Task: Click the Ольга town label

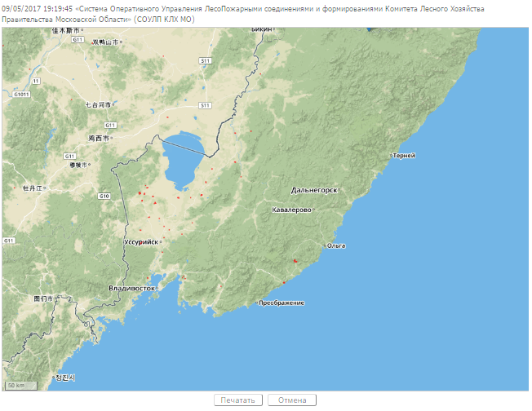Action: [x=336, y=245]
